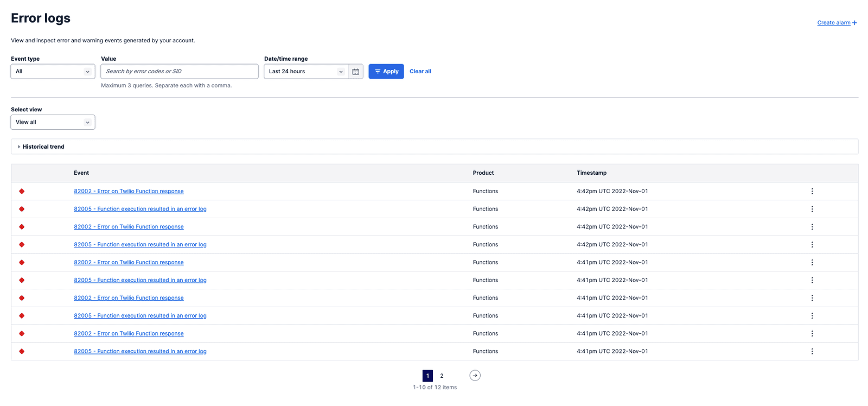The width and height of the screenshot is (868, 406).
Task: Open the Last 24 hours range dropdown
Action: tap(305, 72)
